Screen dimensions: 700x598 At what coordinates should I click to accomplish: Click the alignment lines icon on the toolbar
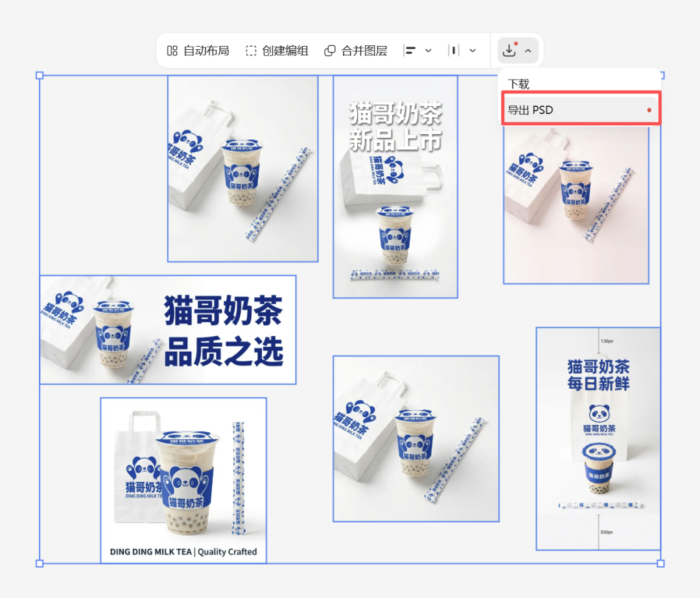[x=408, y=50]
